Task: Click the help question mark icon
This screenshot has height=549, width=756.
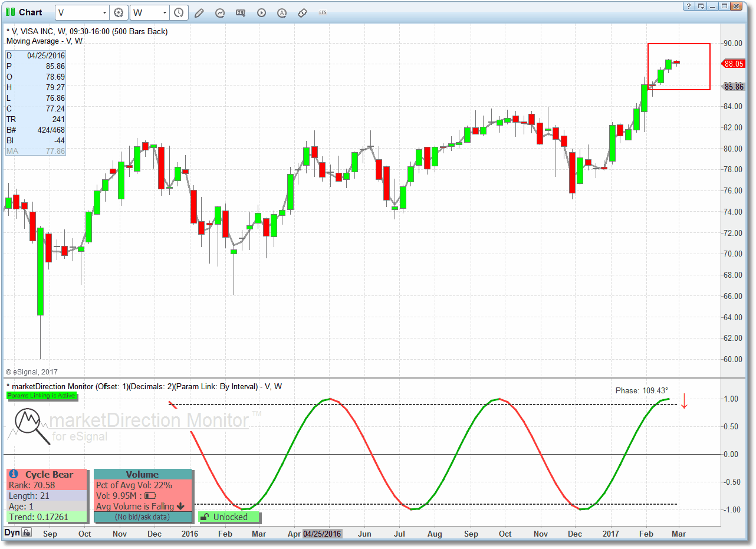Action: 689,6
